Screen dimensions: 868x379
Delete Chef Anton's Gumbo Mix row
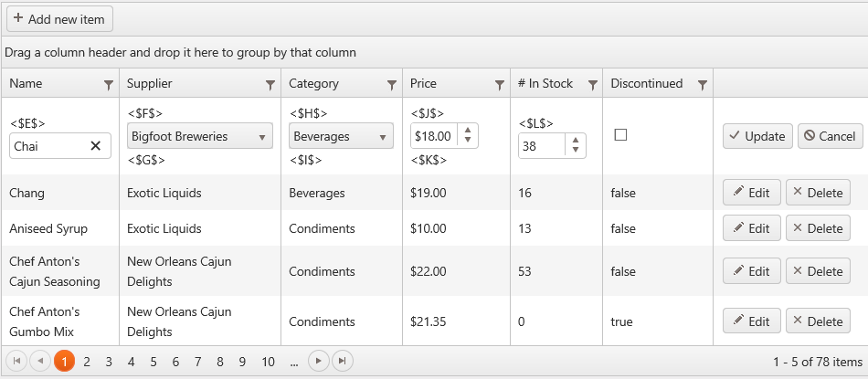[818, 321]
